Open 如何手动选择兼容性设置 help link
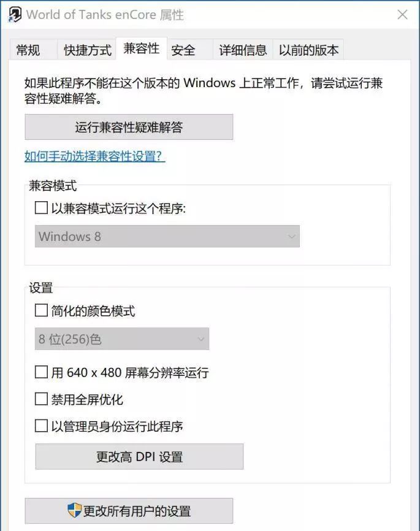This screenshot has height=531, width=420. point(95,156)
